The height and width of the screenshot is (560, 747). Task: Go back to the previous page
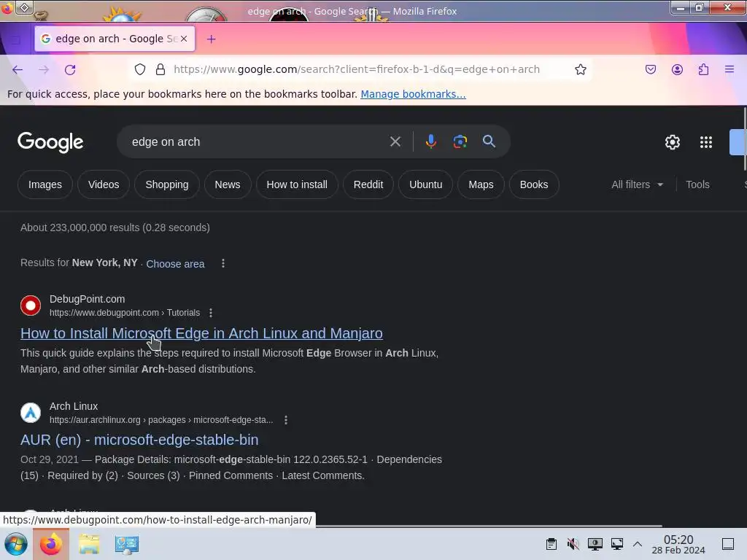point(18,69)
